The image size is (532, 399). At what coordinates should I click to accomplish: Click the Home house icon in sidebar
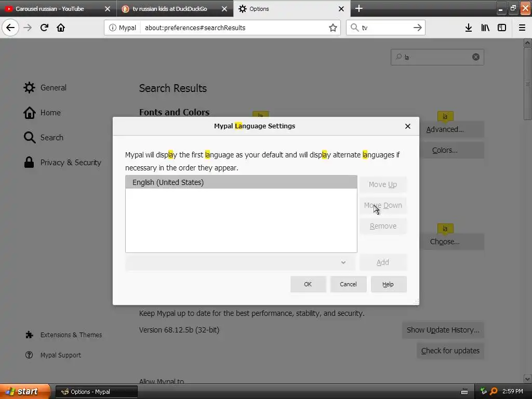point(29,113)
